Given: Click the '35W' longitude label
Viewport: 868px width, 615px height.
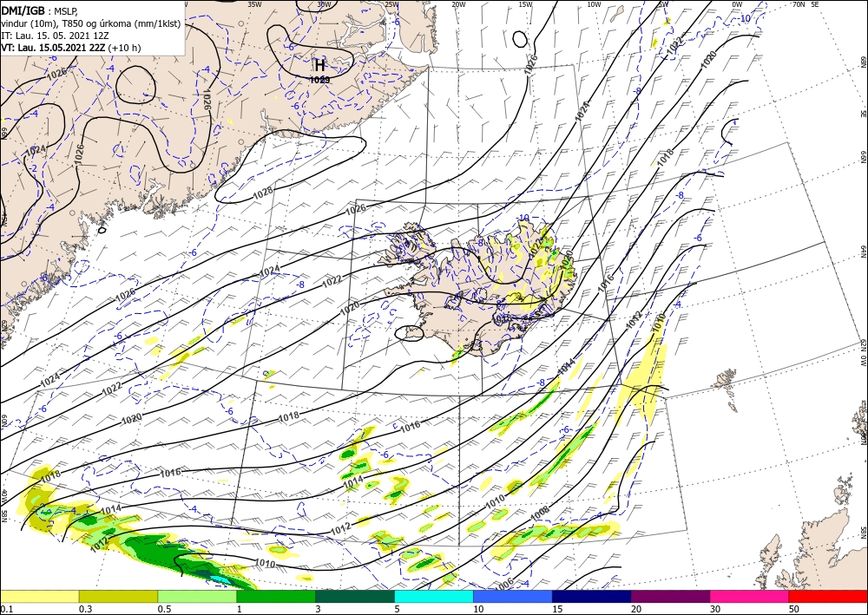Looking at the screenshot, I should click(254, 4).
